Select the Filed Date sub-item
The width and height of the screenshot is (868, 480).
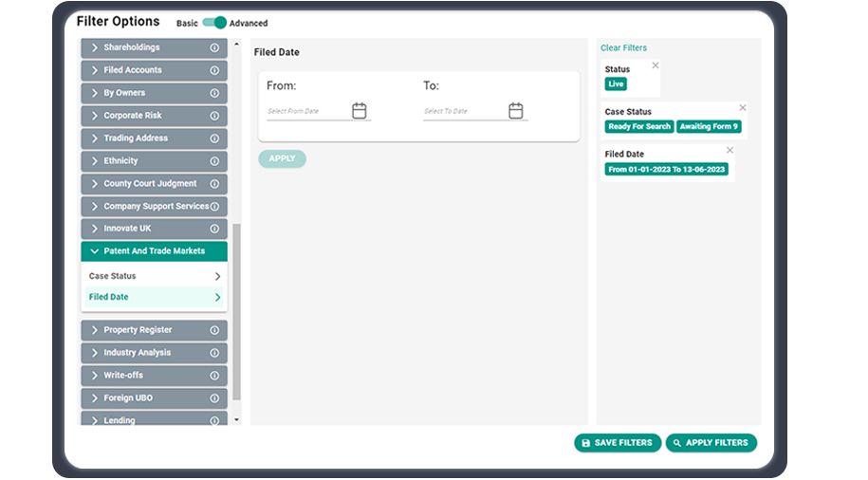point(155,297)
